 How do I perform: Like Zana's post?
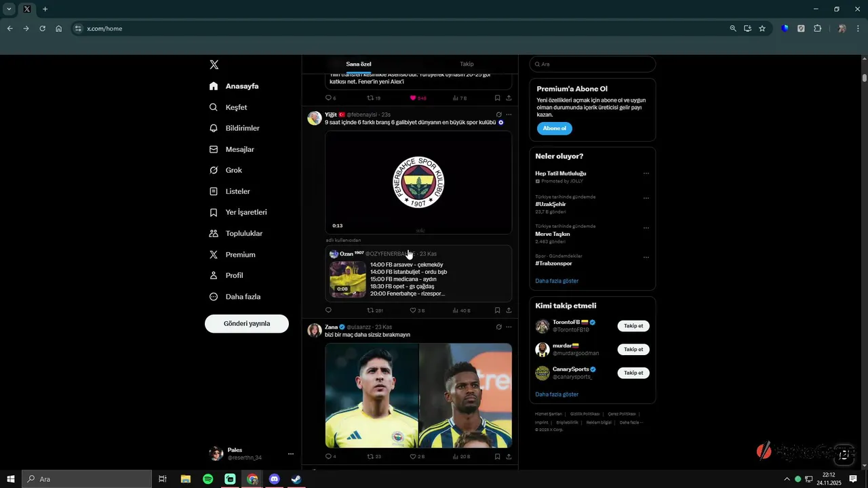pos(418,457)
